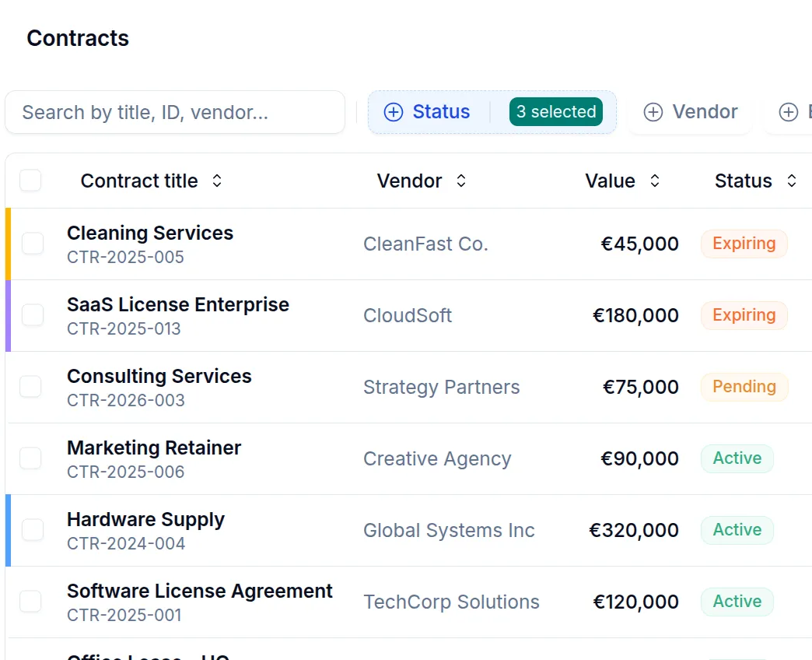Click the €180,000 value cell
Viewport: 812px width, 660px height.
coord(635,315)
